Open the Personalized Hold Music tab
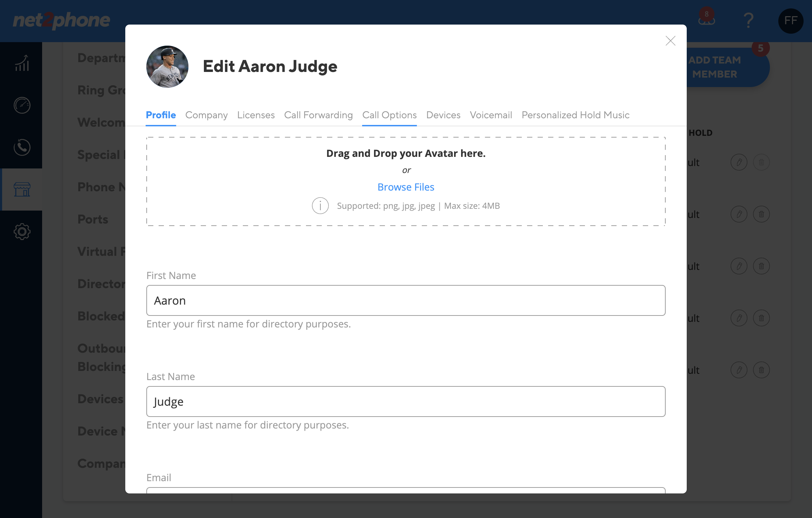 pyautogui.click(x=575, y=115)
